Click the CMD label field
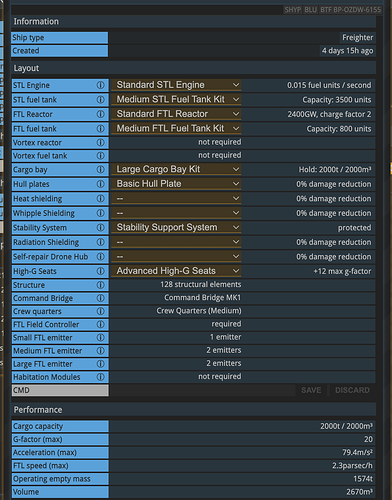Image resolution: width=392 pixels, height=500 pixels. pyautogui.click(x=60, y=390)
